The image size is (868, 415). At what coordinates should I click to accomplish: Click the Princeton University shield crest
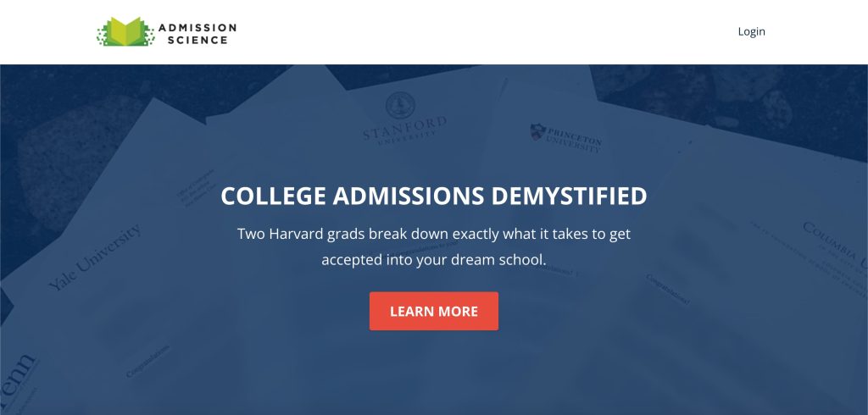537,131
